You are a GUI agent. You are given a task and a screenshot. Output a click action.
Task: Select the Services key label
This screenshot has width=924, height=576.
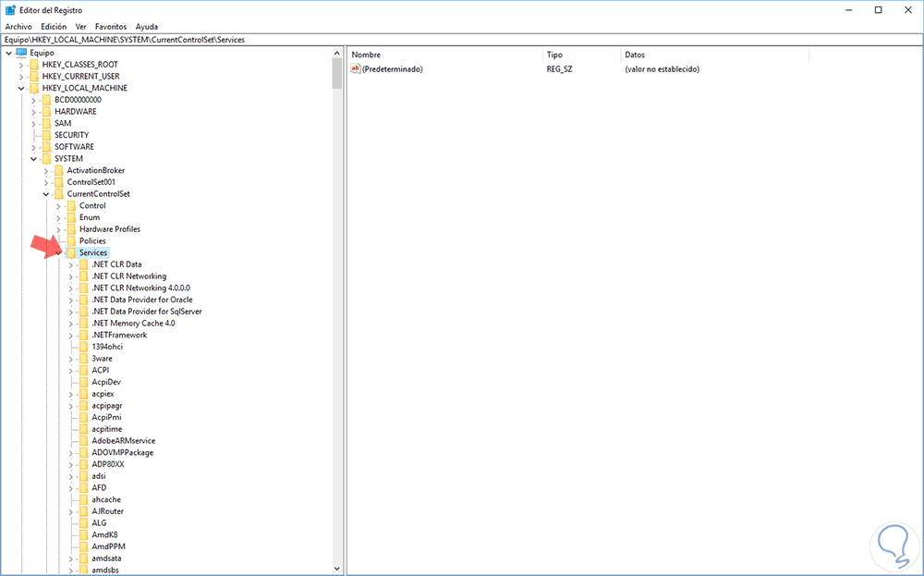93,253
